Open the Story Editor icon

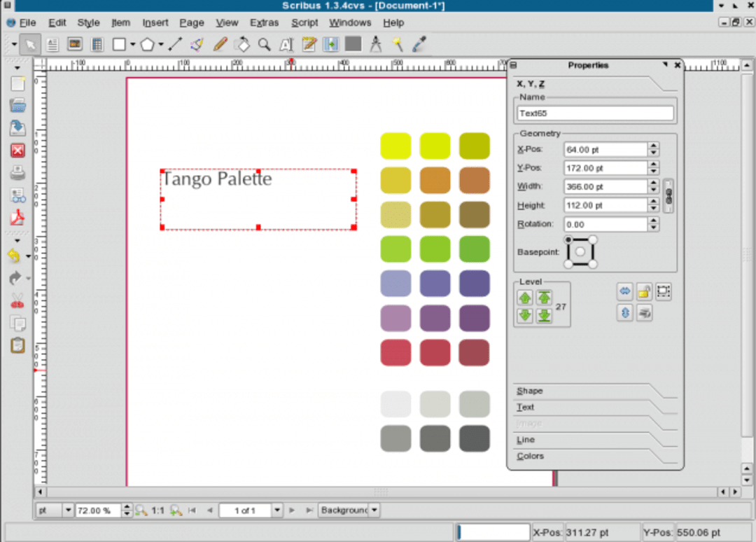point(309,44)
